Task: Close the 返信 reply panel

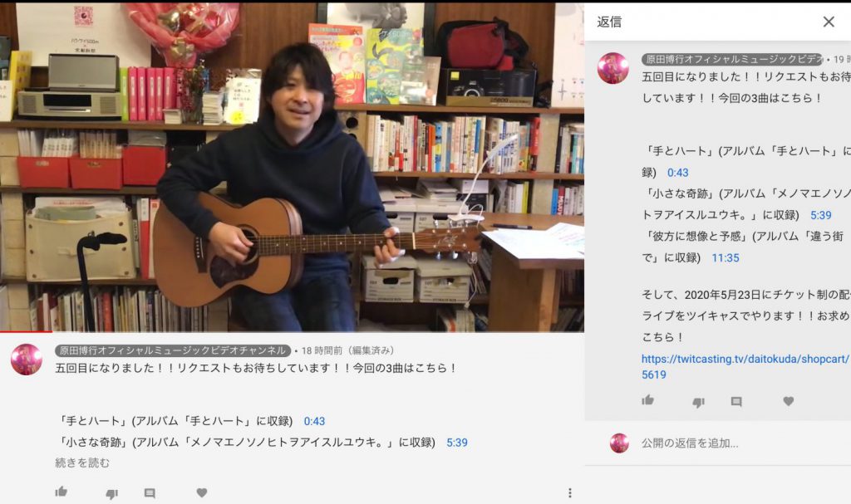Action: (x=829, y=22)
